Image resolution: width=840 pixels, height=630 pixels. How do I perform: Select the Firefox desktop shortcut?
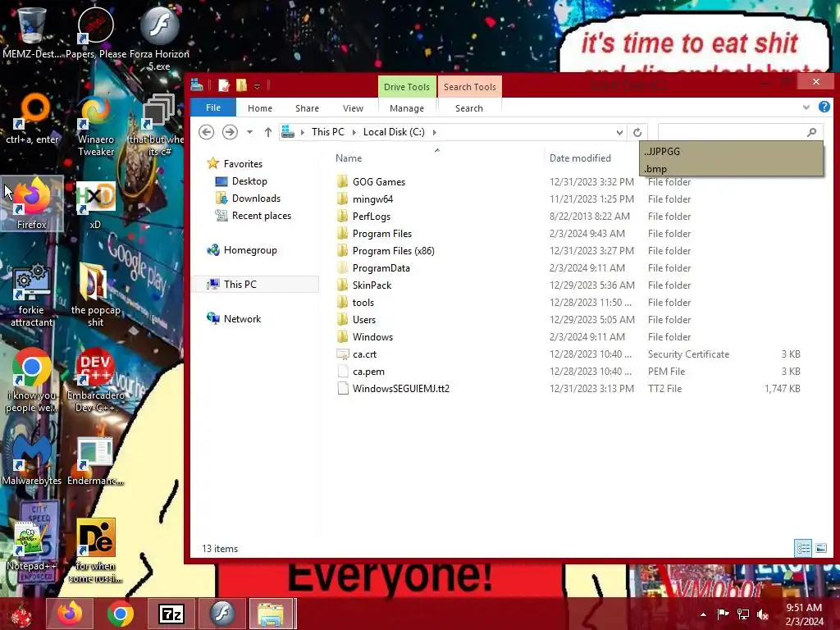[32, 203]
